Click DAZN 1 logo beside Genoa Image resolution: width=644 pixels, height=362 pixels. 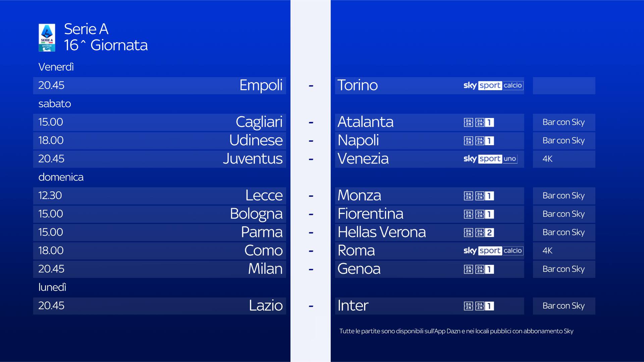tap(479, 269)
